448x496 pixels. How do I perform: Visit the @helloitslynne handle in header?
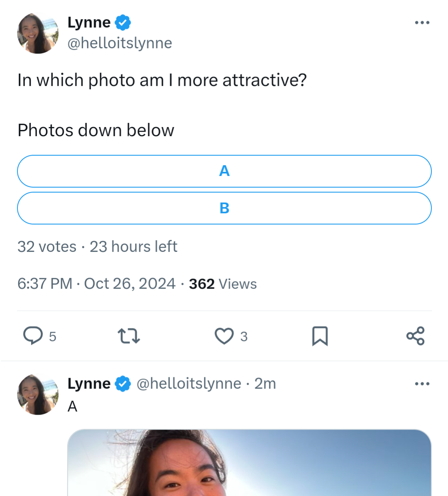[120, 43]
